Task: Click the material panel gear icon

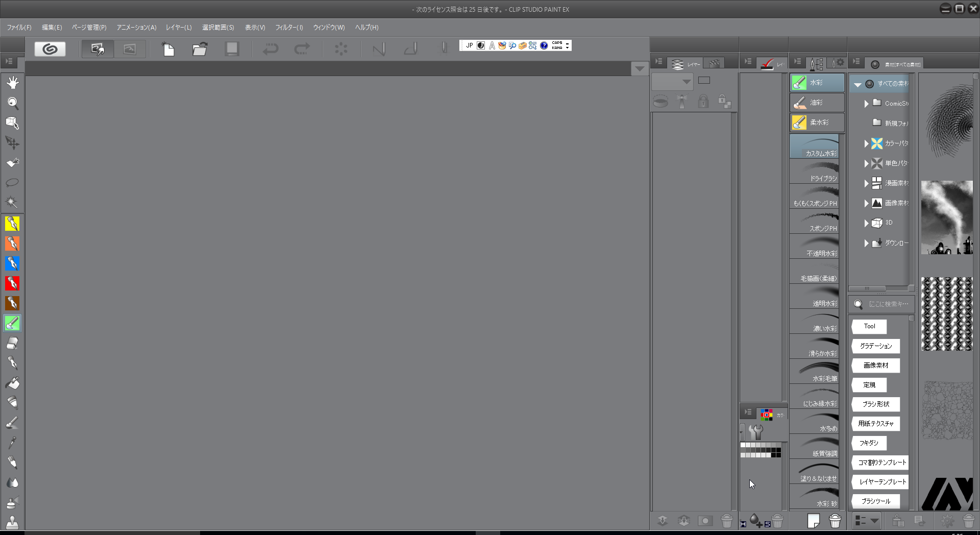Action: click(x=947, y=521)
